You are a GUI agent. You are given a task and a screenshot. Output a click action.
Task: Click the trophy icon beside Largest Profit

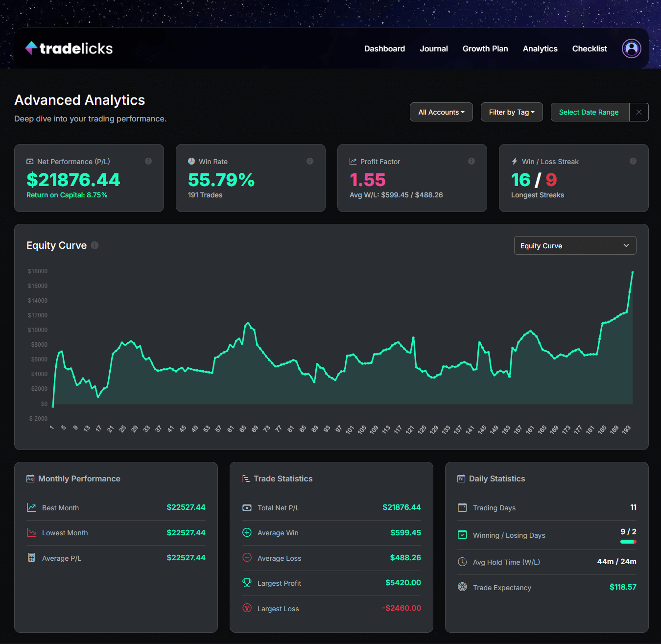click(x=247, y=583)
